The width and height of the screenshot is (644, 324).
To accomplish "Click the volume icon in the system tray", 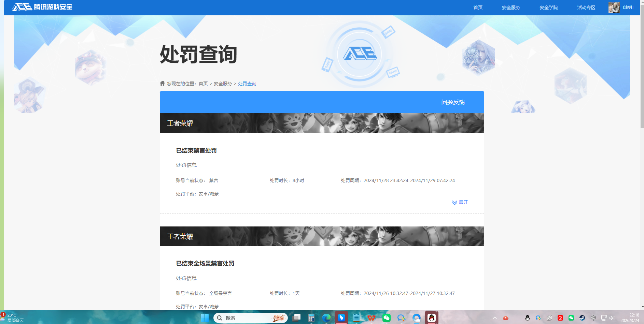I will 612,318.
